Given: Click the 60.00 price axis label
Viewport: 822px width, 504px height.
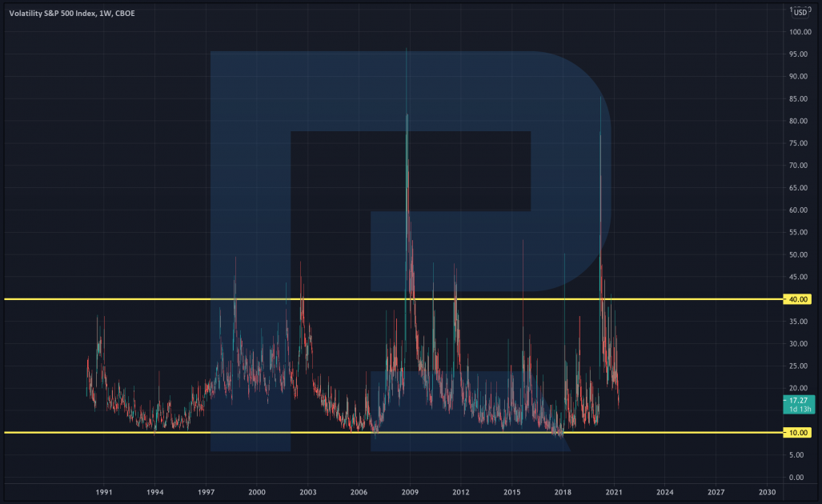Looking at the screenshot, I should pyautogui.click(x=799, y=210).
